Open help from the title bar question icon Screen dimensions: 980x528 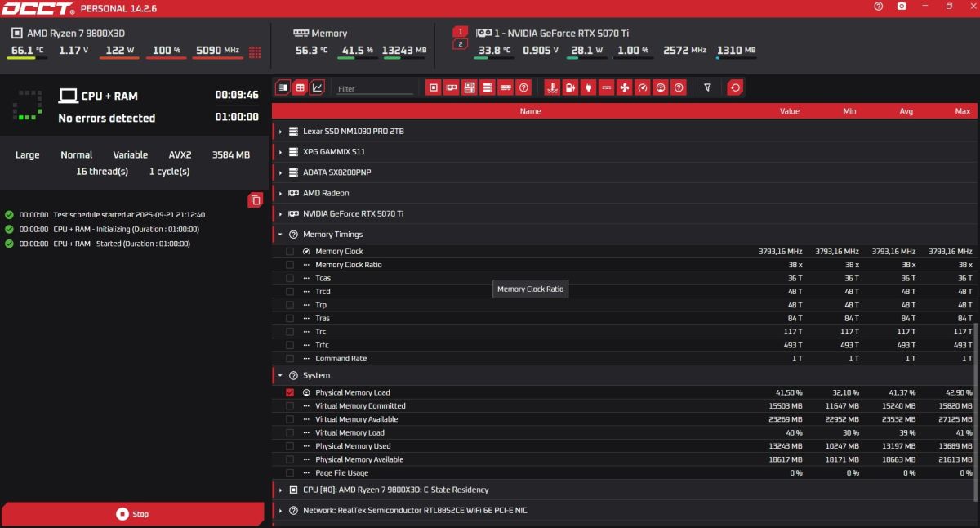[878, 7]
